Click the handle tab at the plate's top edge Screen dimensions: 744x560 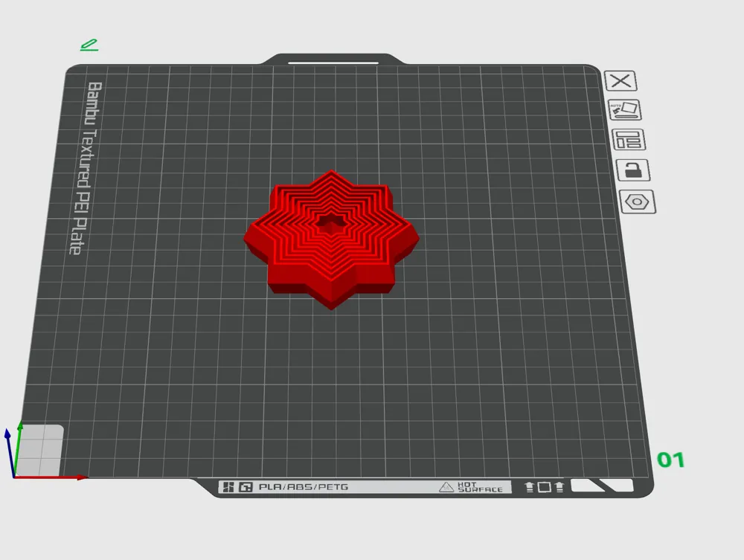click(333, 59)
